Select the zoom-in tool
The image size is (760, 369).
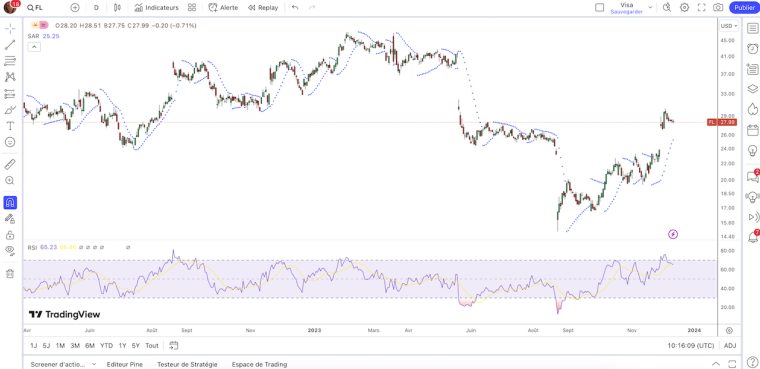pos(10,180)
